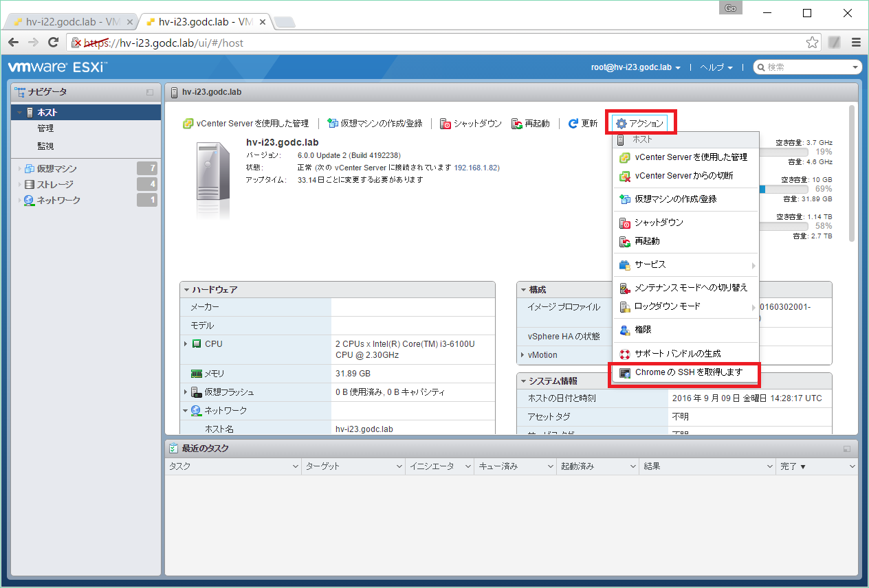Select Chrome の SSH を取得します menu entry
Image resolution: width=869 pixels, height=588 pixels.
685,372
